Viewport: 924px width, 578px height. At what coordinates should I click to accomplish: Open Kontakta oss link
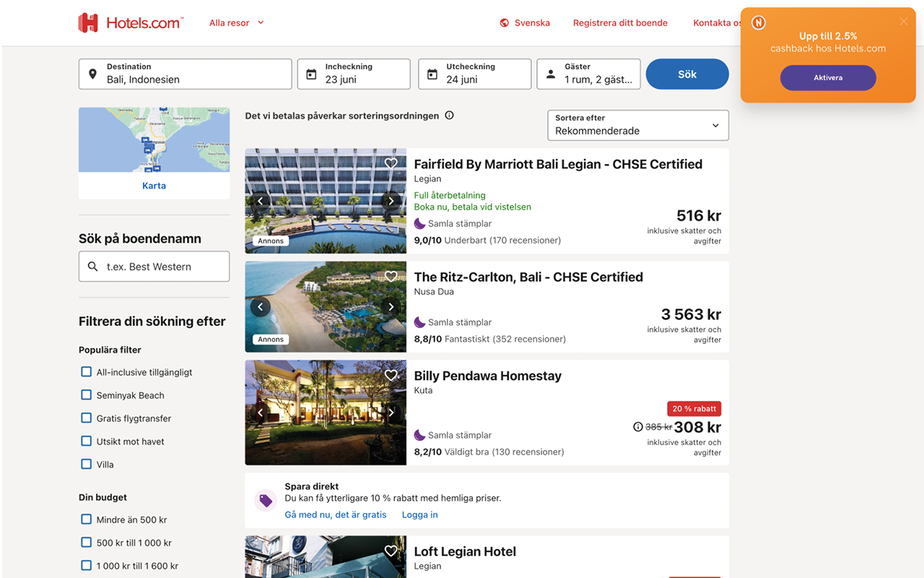(717, 23)
